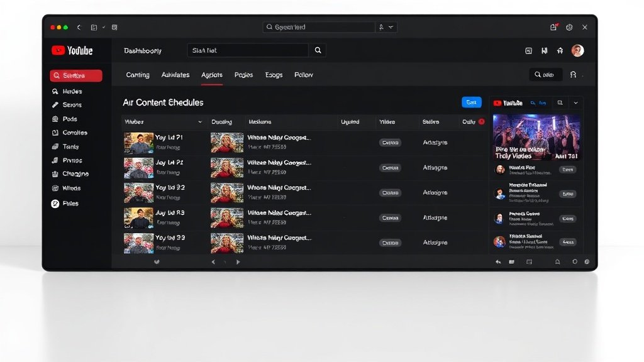
Task: Click the magnifier button next to the search input
Action: (318, 50)
